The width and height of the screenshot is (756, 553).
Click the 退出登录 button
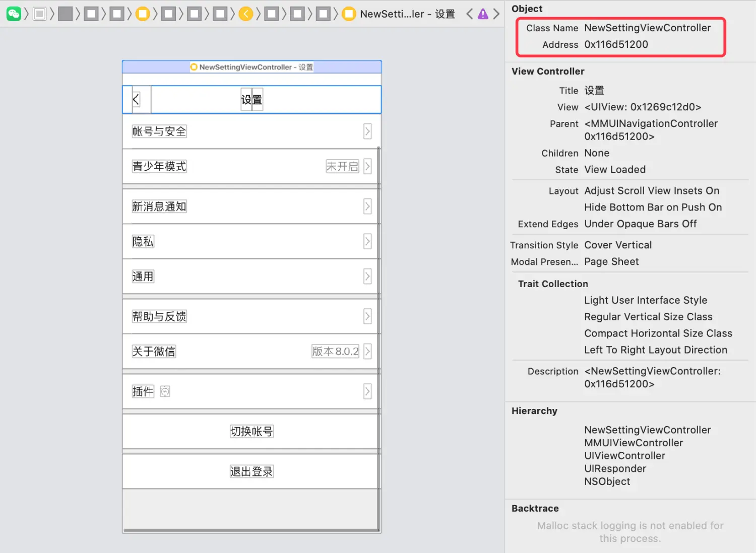coord(251,471)
